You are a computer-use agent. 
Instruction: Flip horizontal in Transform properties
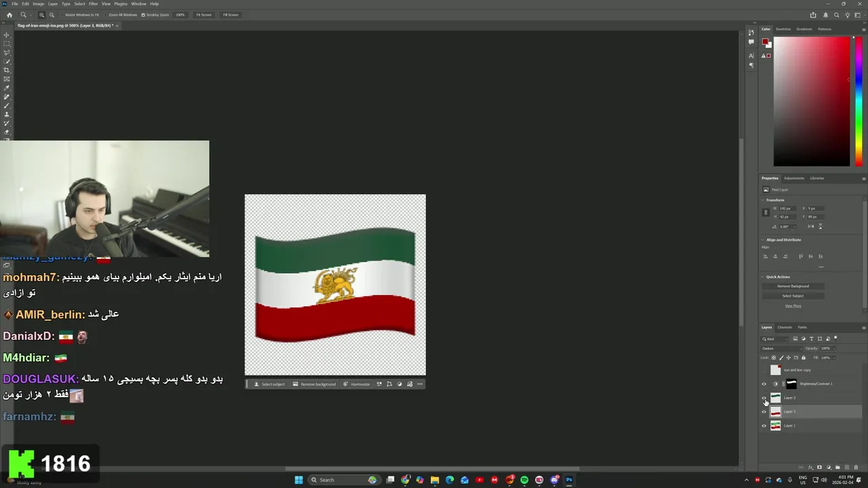pos(811,226)
